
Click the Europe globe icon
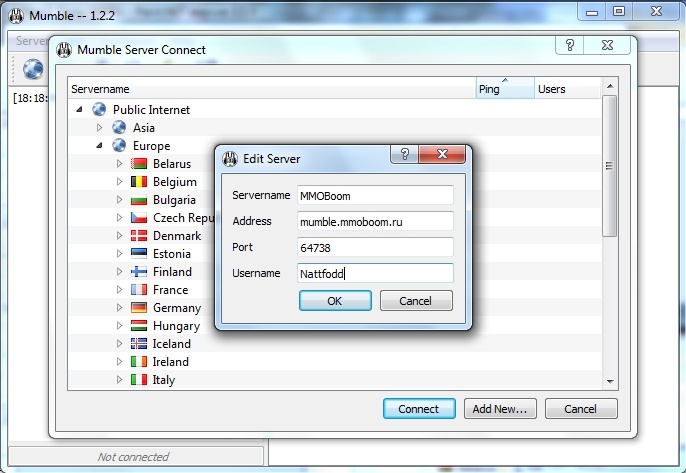(119, 145)
